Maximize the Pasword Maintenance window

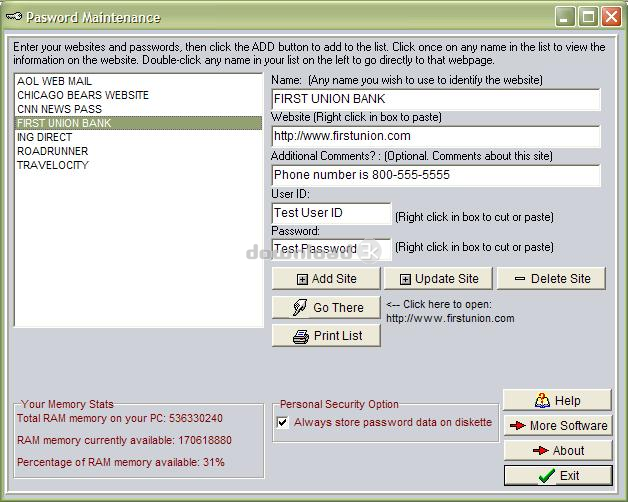(x=588, y=17)
